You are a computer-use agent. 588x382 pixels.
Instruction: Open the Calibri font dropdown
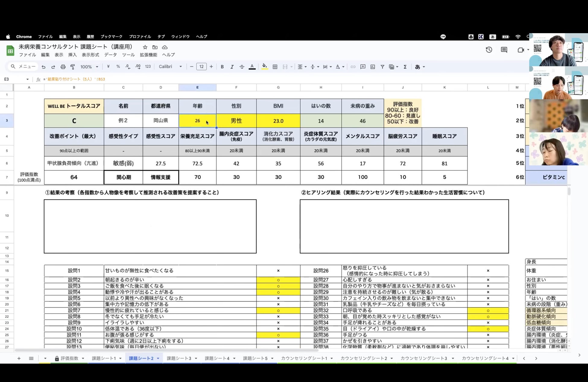(x=170, y=67)
